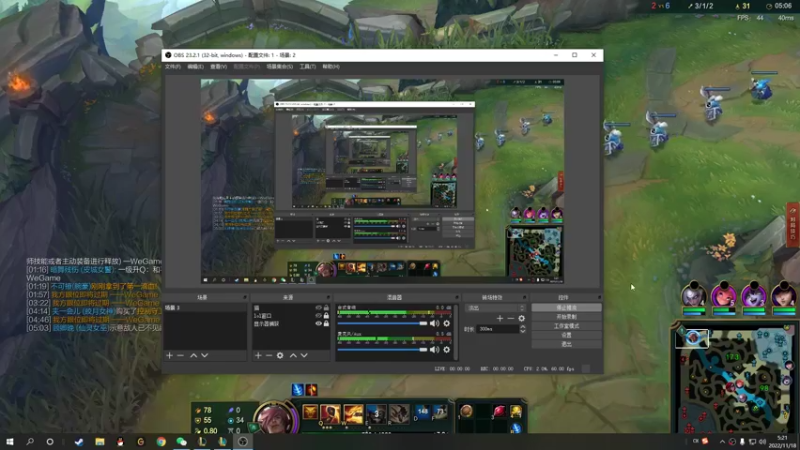Screen dimensions: 800x450
Task: Click the 开始录制 button
Action: 566,317
